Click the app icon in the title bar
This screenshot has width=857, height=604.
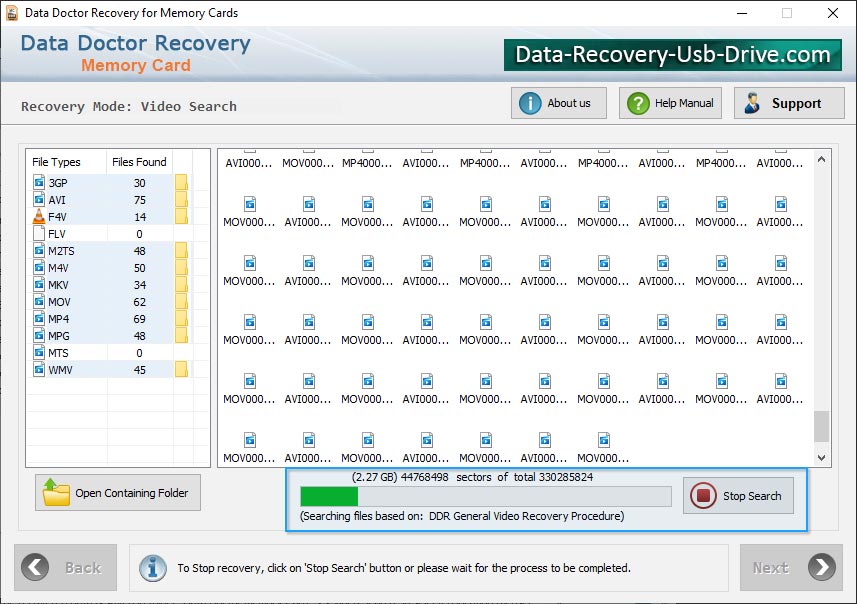(x=12, y=13)
